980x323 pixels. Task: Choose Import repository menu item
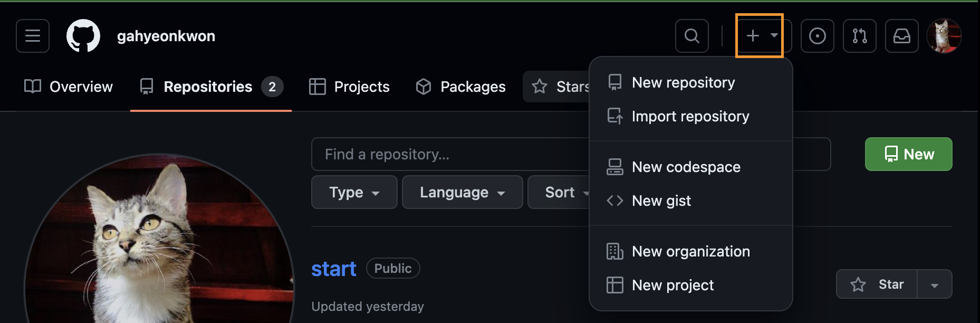click(690, 117)
